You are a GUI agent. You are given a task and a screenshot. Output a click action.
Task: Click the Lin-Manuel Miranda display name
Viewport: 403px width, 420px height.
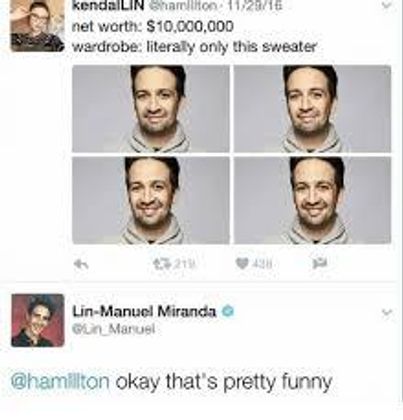pos(144,311)
